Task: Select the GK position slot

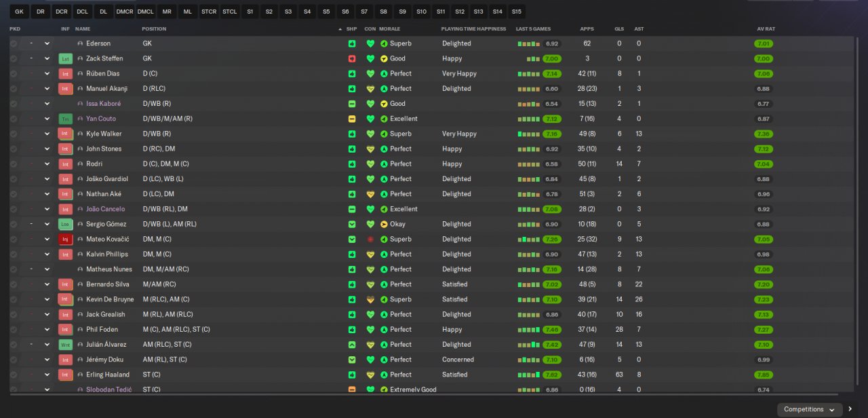Action: (x=19, y=12)
